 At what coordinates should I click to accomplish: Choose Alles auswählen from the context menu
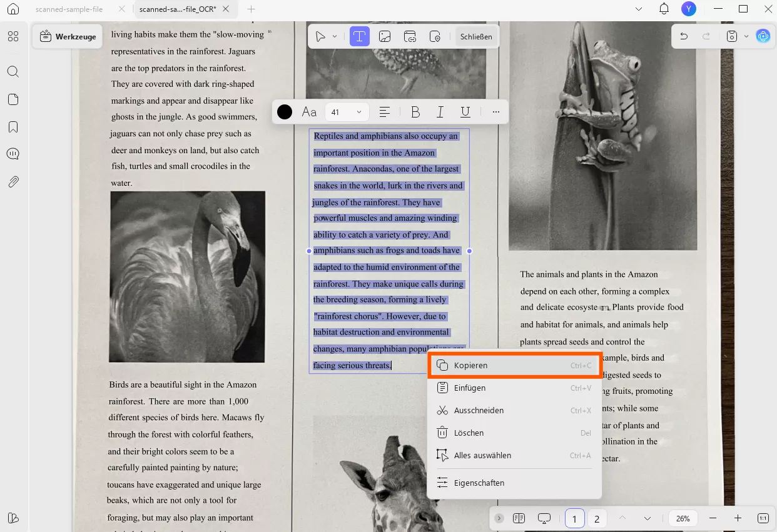(514, 455)
